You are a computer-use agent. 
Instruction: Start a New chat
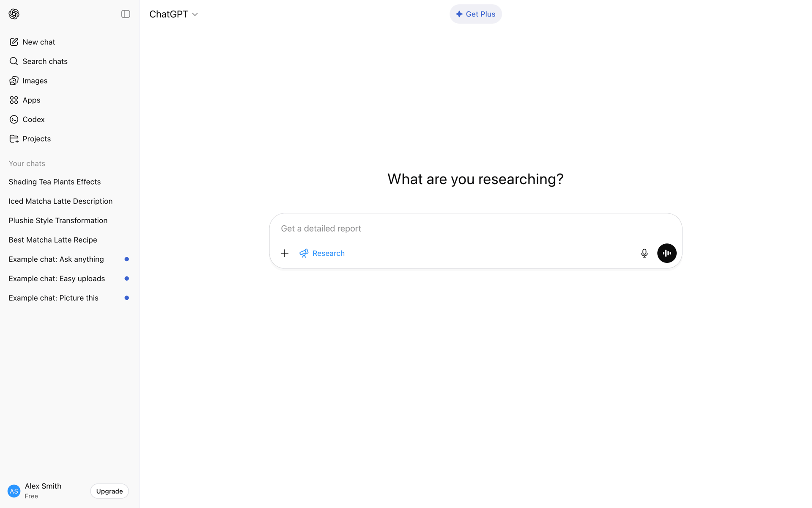tap(69, 42)
